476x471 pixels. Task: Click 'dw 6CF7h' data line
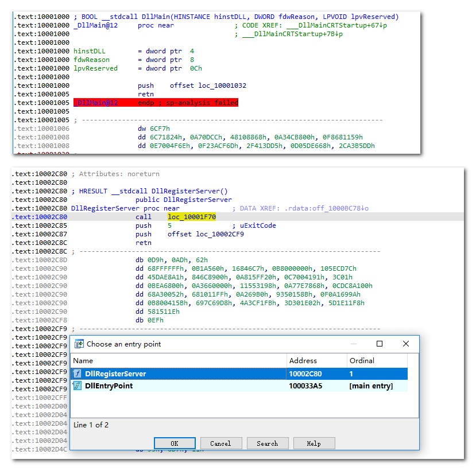click(x=154, y=129)
